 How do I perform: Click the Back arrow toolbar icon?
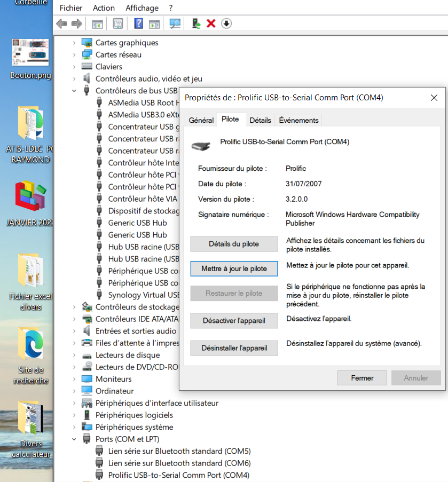point(62,23)
